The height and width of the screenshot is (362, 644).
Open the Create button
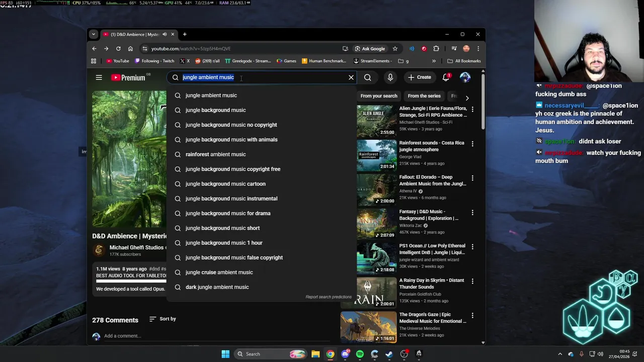click(x=420, y=77)
